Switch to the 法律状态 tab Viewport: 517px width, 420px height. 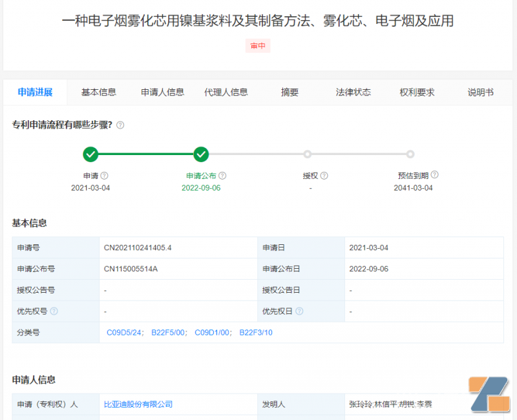(354, 92)
